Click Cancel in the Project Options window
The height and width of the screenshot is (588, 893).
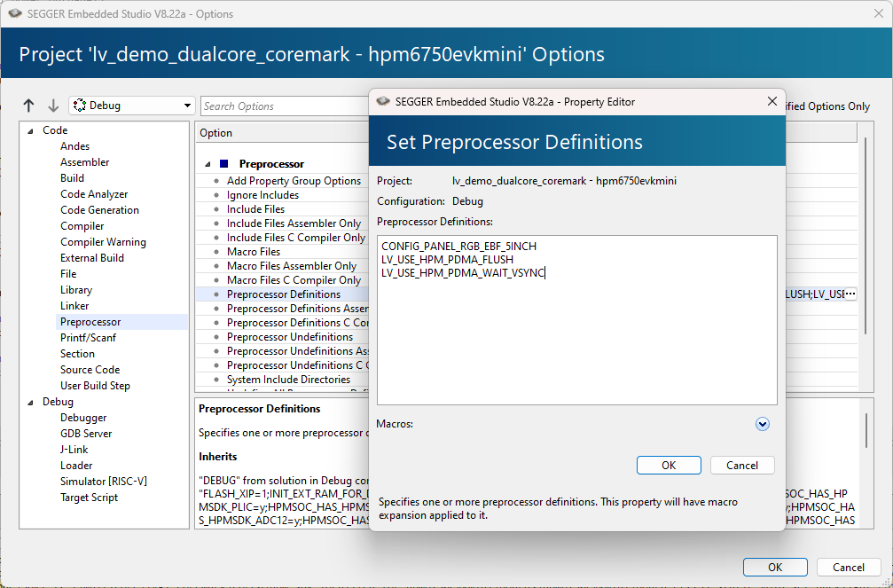[x=849, y=567]
